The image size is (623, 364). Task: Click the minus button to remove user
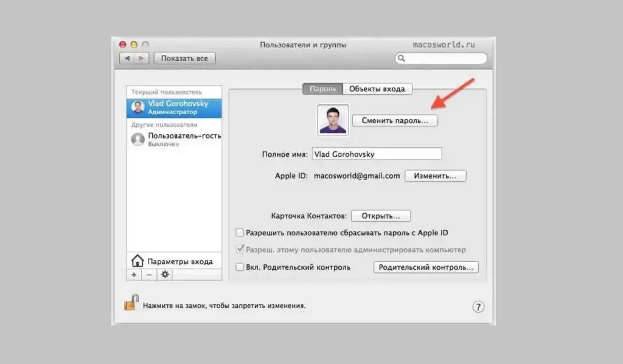149,275
